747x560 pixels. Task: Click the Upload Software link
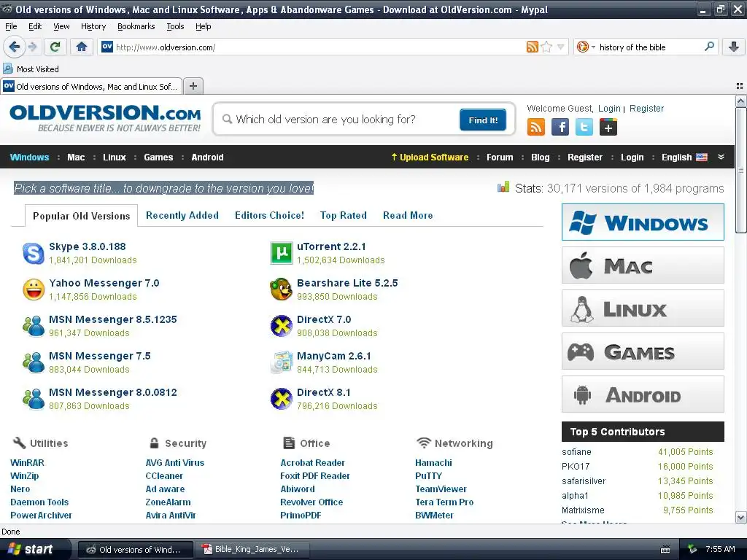tap(430, 157)
